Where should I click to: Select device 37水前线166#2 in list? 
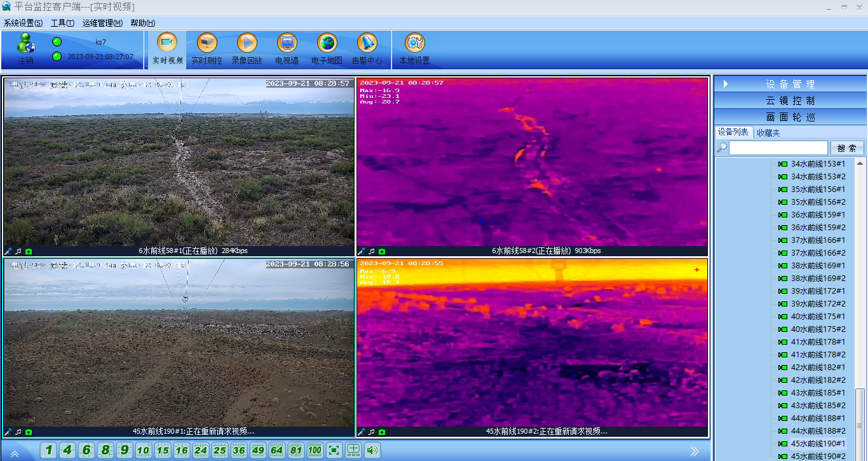tap(818, 253)
